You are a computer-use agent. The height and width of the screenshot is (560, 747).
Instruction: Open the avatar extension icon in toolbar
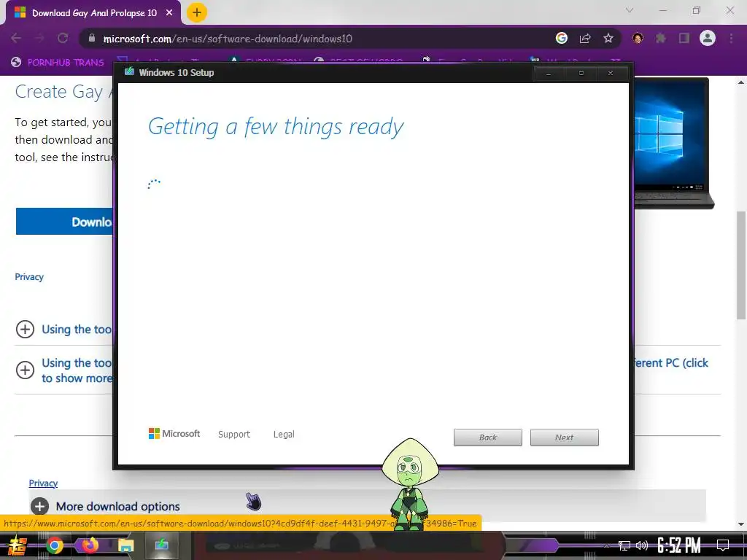pos(638,38)
